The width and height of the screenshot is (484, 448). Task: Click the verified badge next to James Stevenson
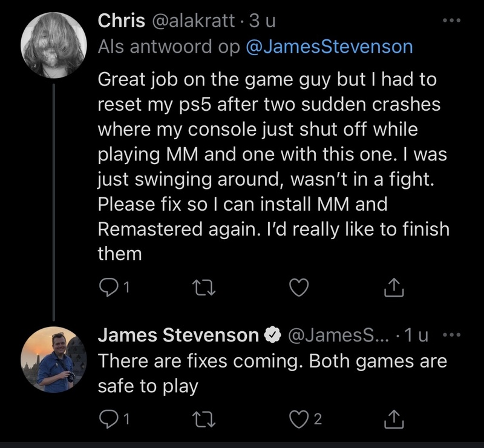click(274, 335)
